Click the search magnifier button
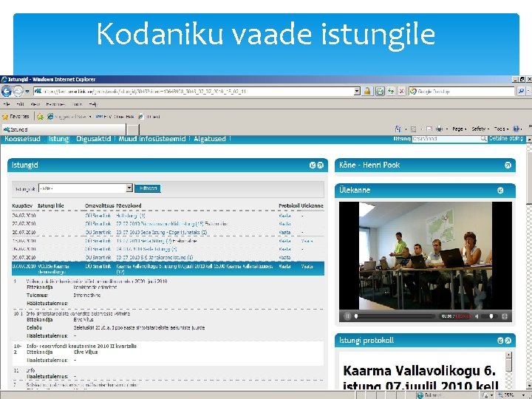 (x=521, y=92)
